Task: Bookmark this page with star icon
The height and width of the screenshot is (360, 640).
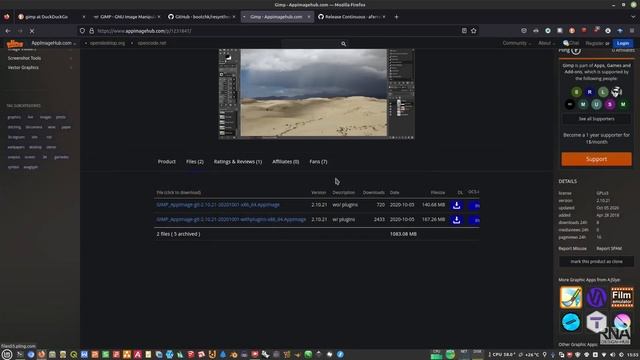Action: point(473,31)
